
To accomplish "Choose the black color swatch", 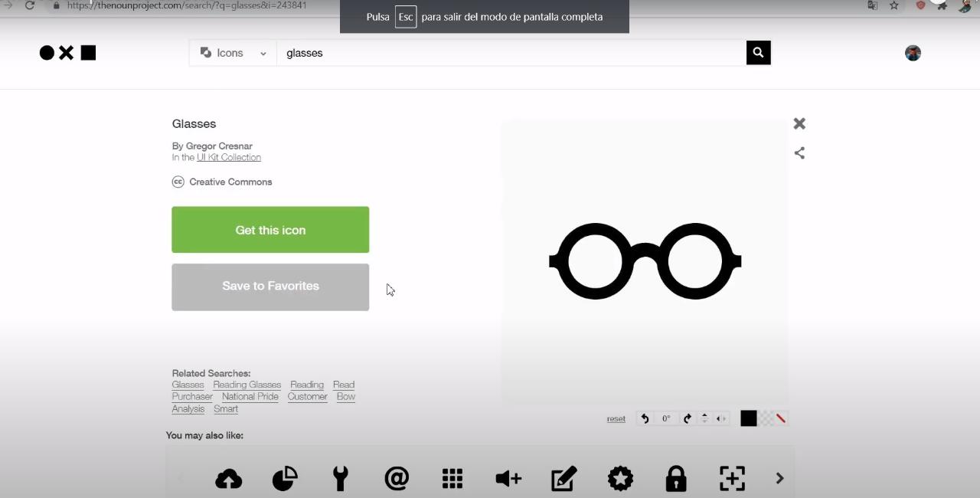I will point(749,418).
